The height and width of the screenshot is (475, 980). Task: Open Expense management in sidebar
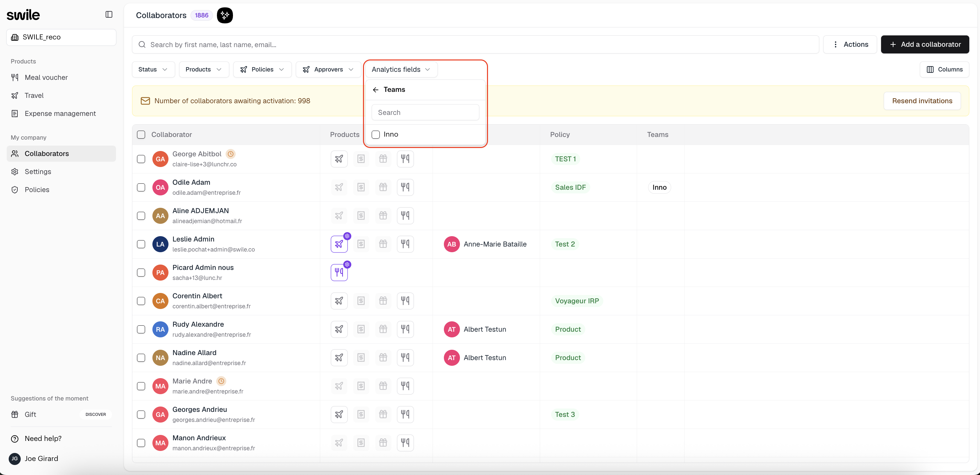tap(61, 114)
